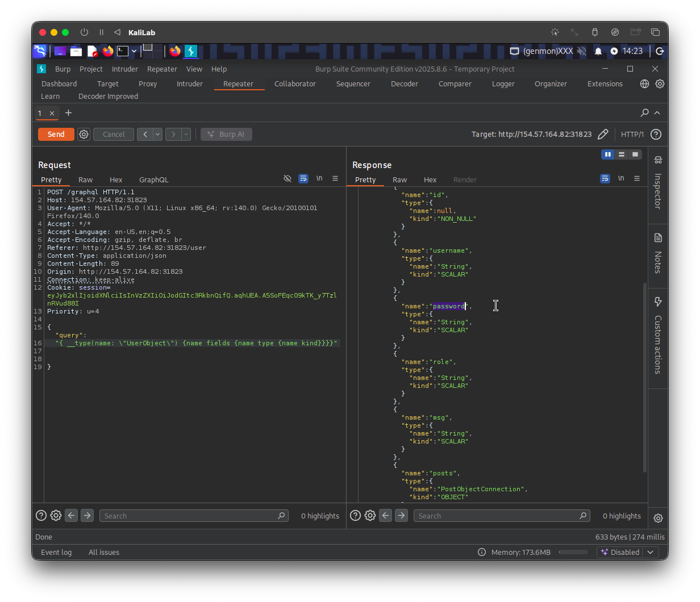
Task: Expand the history forward dropdown arrow
Action: pyautogui.click(x=186, y=135)
